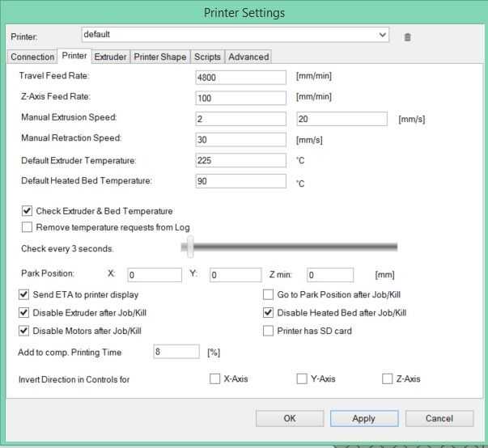This screenshot has height=448, width=488.
Task: Go to the Printer Shape tab
Action: pos(160,57)
